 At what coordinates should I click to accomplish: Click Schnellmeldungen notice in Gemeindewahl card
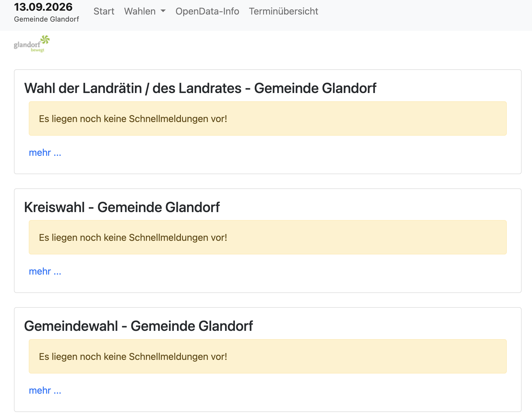pyautogui.click(x=268, y=356)
